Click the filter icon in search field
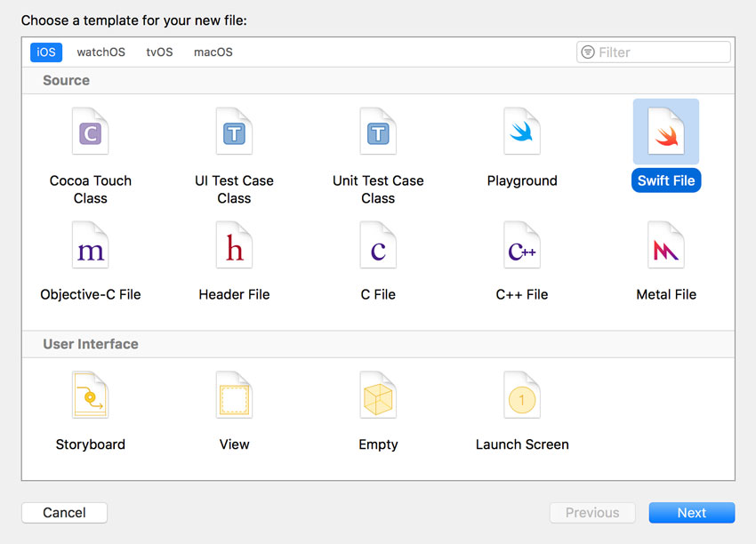This screenshot has width=756, height=544. [x=588, y=52]
